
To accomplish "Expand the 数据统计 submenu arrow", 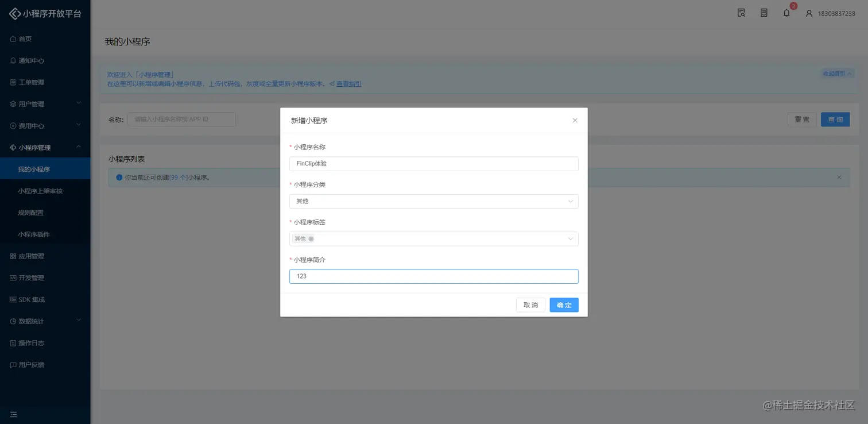I will coord(79,321).
